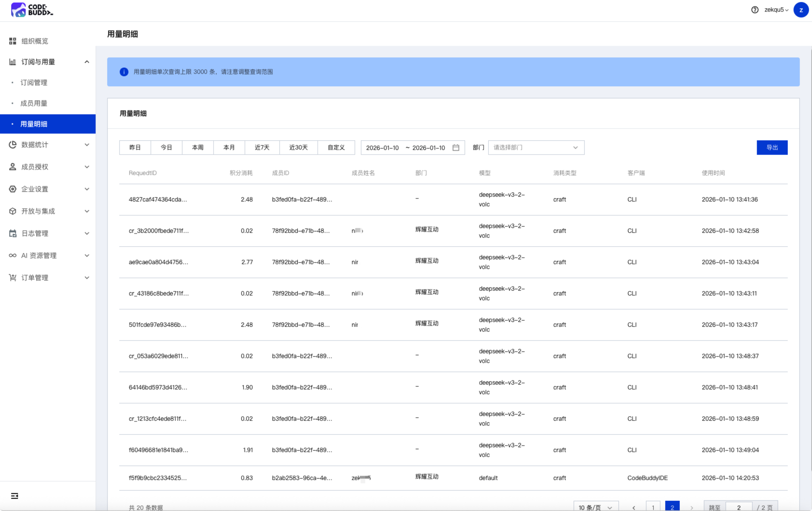
Task: Click the blue user avatar icon
Action: [801, 10]
